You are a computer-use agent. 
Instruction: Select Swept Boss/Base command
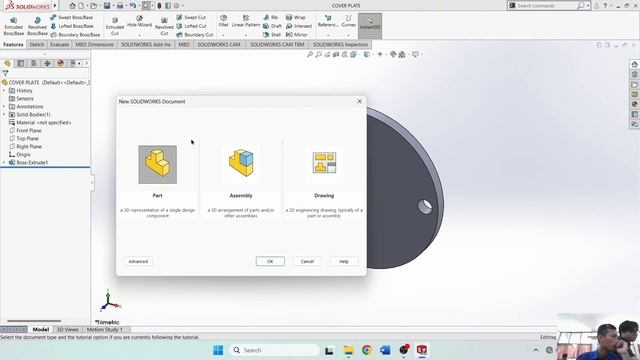[x=72, y=18]
